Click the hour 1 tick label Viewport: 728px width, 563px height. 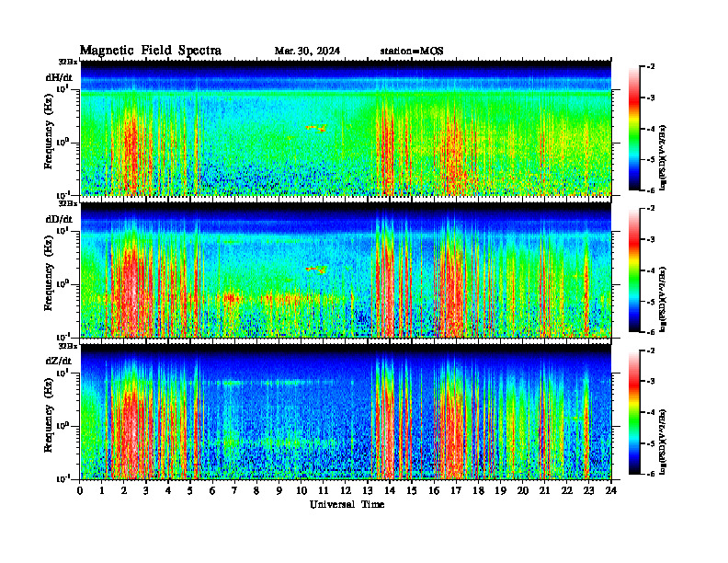[x=102, y=491]
